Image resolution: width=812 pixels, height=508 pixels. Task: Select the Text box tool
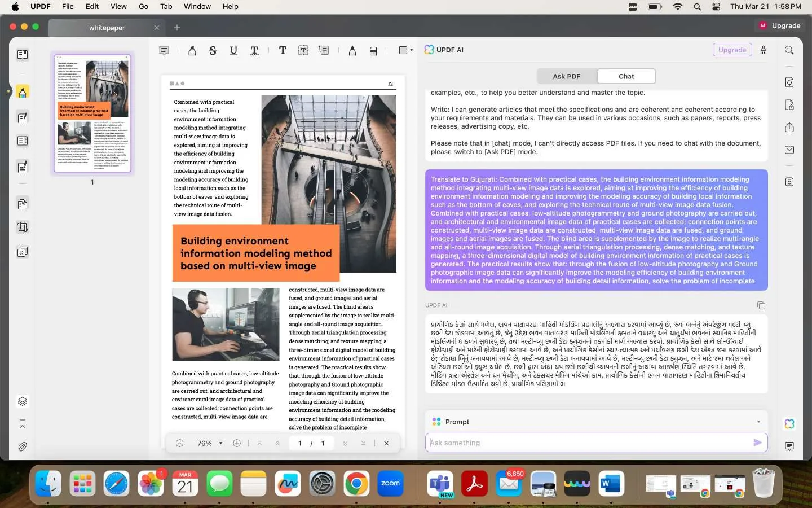pyautogui.click(x=303, y=51)
